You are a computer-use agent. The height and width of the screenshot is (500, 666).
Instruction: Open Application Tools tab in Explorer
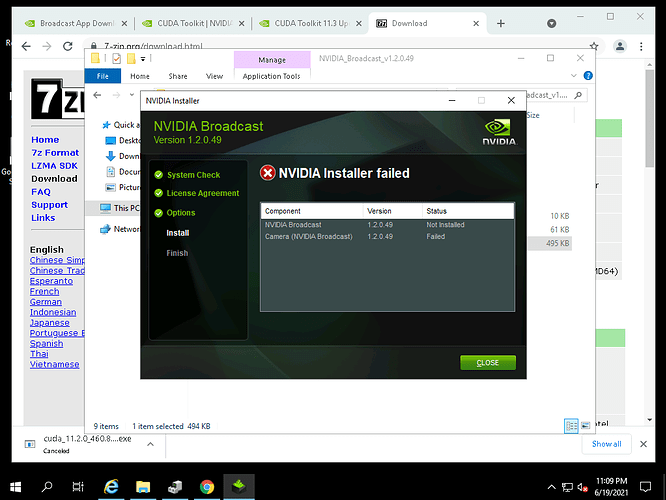pos(271,76)
